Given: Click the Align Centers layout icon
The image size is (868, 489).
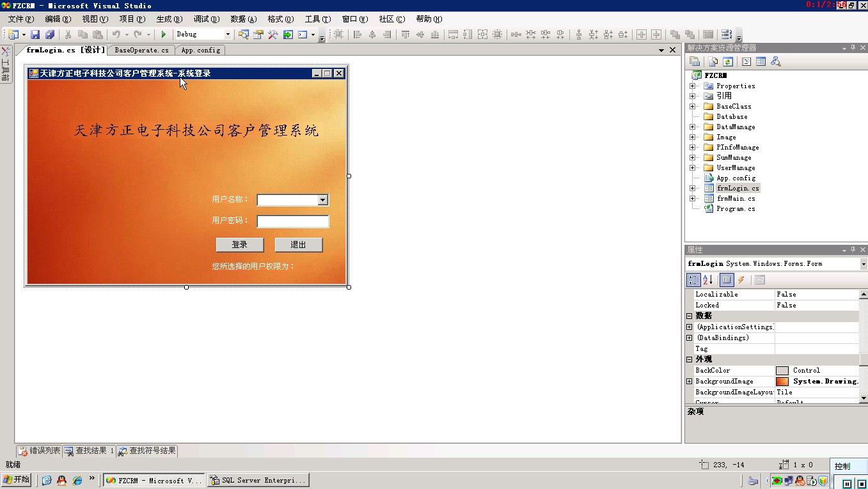Looking at the screenshot, I should 372,35.
